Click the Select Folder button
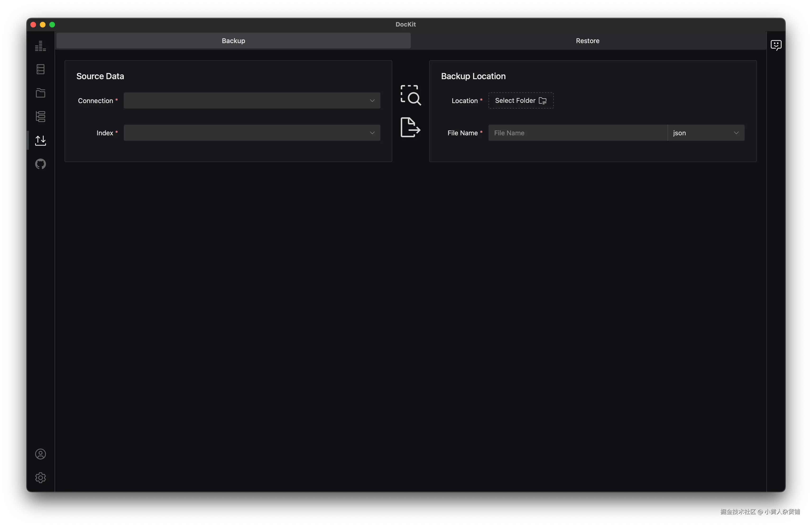The height and width of the screenshot is (527, 812). [x=521, y=100]
